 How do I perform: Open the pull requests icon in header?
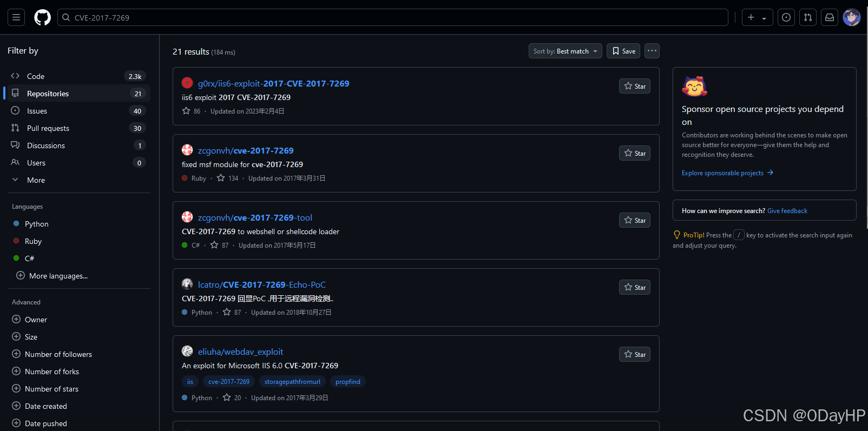tap(808, 17)
